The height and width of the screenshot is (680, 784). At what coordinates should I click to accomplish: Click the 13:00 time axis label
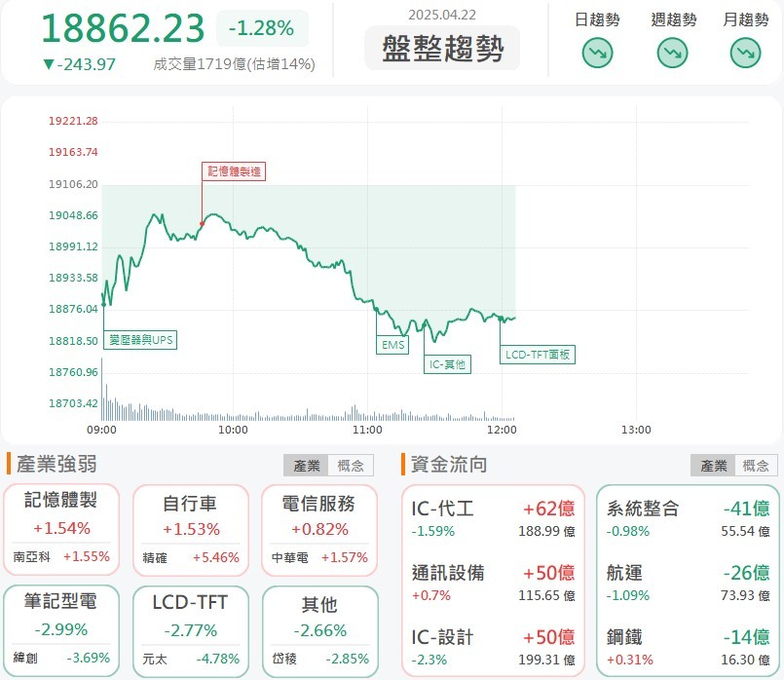coord(636,430)
